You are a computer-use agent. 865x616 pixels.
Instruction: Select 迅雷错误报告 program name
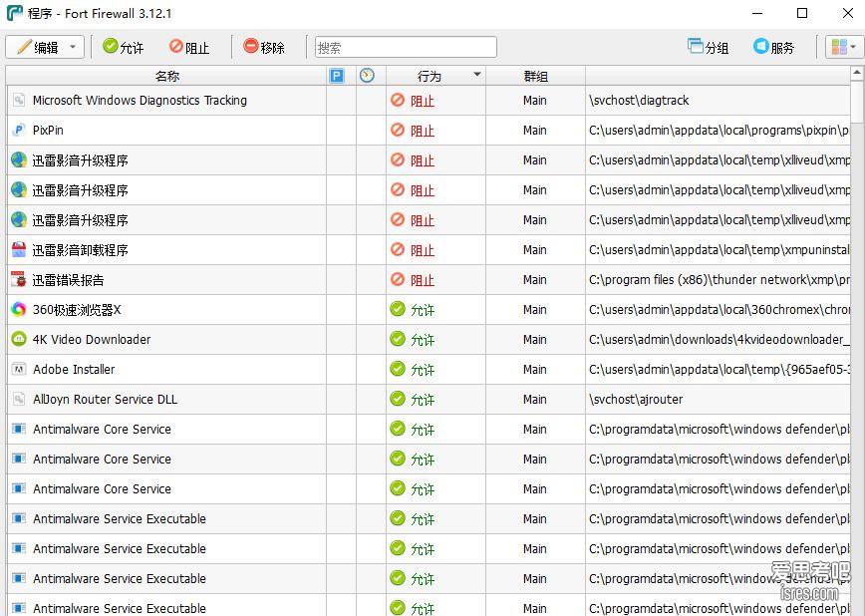point(68,280)
